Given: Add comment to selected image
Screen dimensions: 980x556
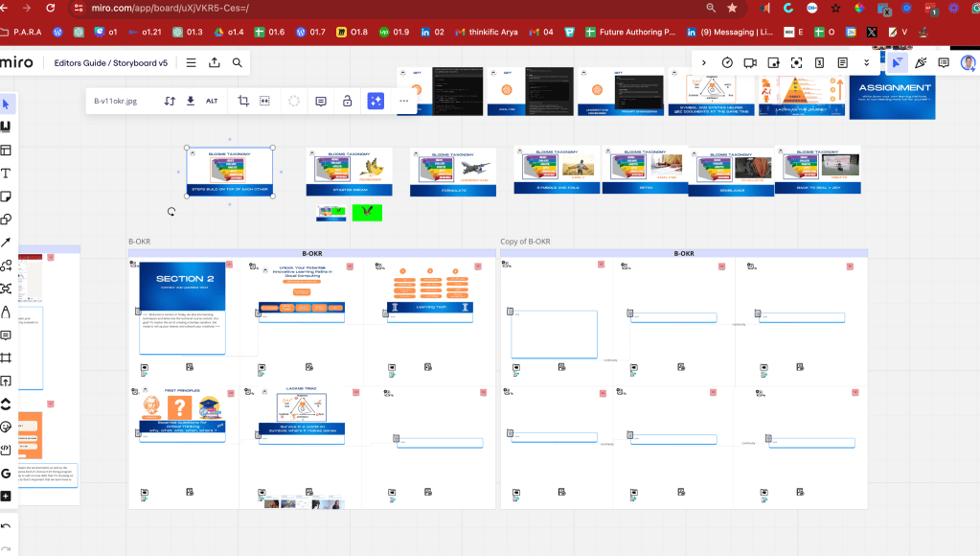Looking at the screenshot, I should [321, 101].
